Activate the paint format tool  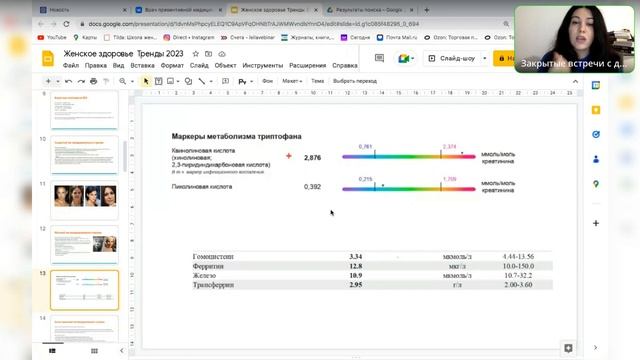106,81
